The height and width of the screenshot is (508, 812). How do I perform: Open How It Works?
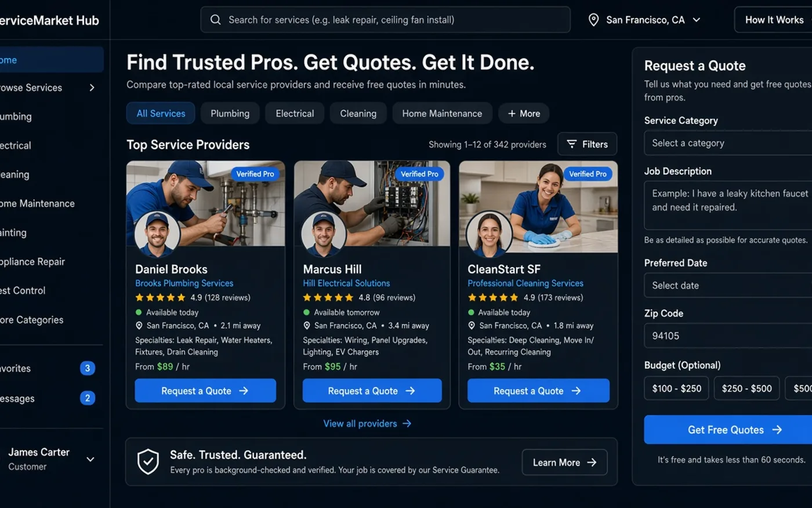[x=774, y=20]
